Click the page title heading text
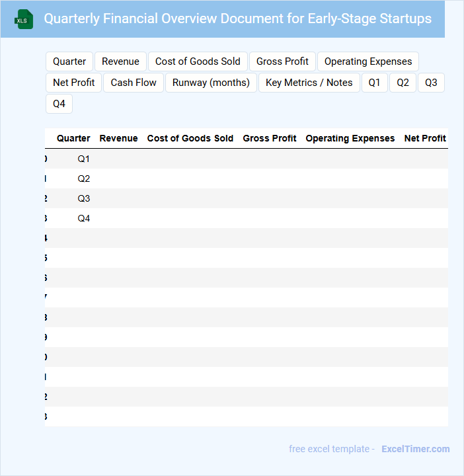The width and height of the screenshot is (464, 476). click(237, 19)
